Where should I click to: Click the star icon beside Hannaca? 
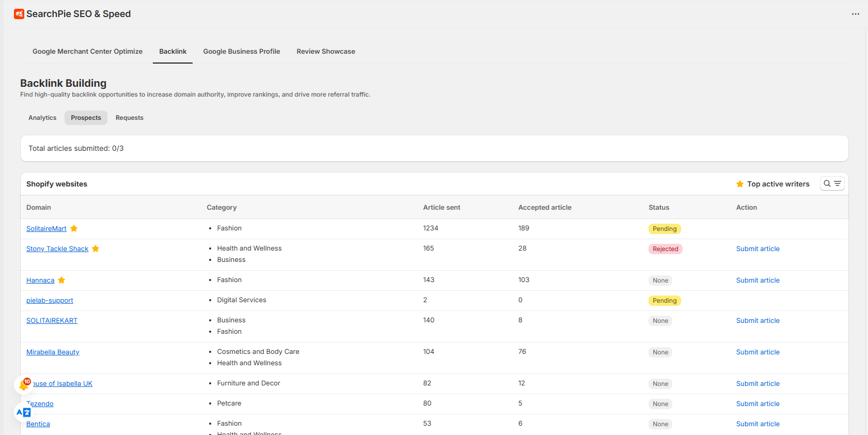(61, 280)
